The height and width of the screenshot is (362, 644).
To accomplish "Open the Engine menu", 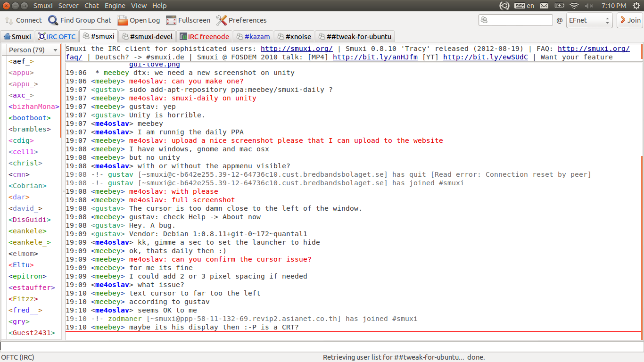I will tap(115, 6).
